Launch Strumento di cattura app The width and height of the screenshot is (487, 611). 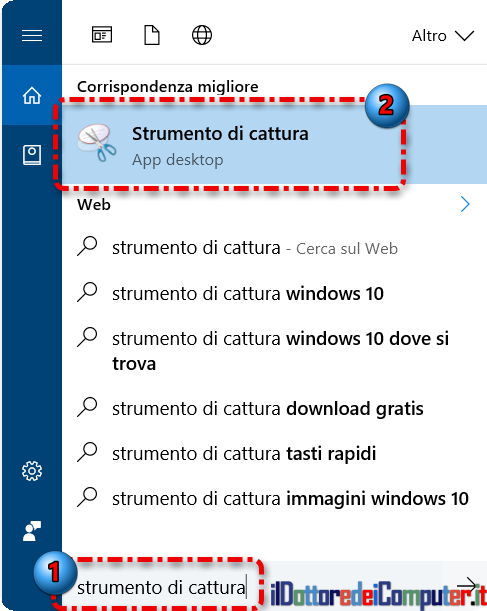274,145
